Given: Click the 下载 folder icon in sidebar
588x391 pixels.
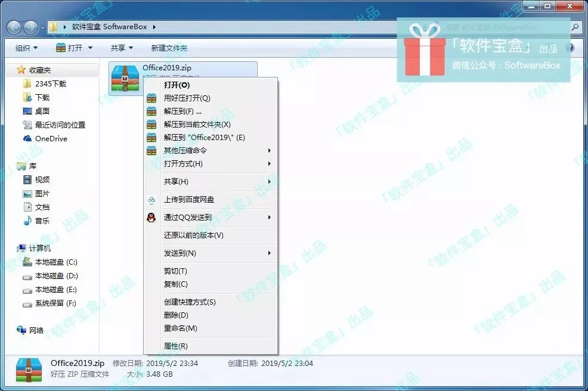Looking at the screenshot, I should coord(27,98).
